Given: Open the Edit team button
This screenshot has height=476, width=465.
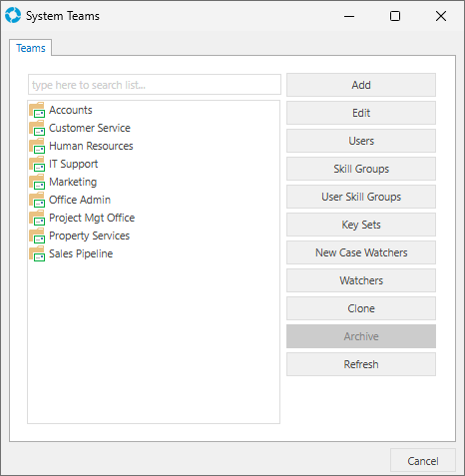Looking at the screenshot, I should (x=361, y=113).
